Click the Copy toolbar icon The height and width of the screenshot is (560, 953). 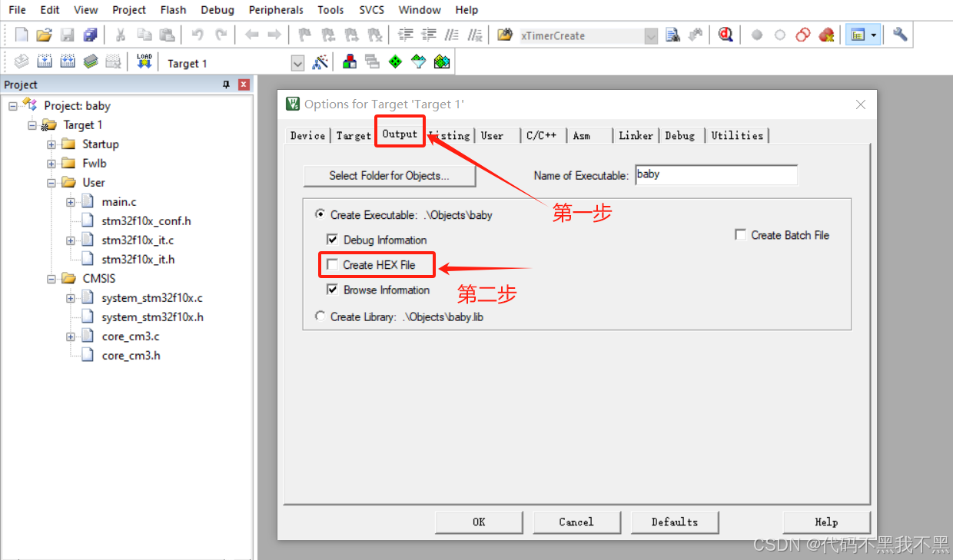(144, 35)
